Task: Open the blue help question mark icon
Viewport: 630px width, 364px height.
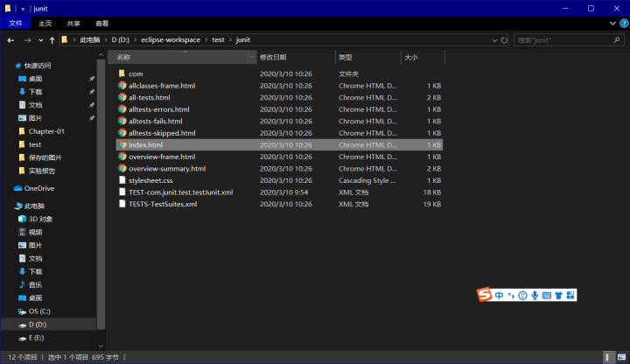Action: pos(624,24)
